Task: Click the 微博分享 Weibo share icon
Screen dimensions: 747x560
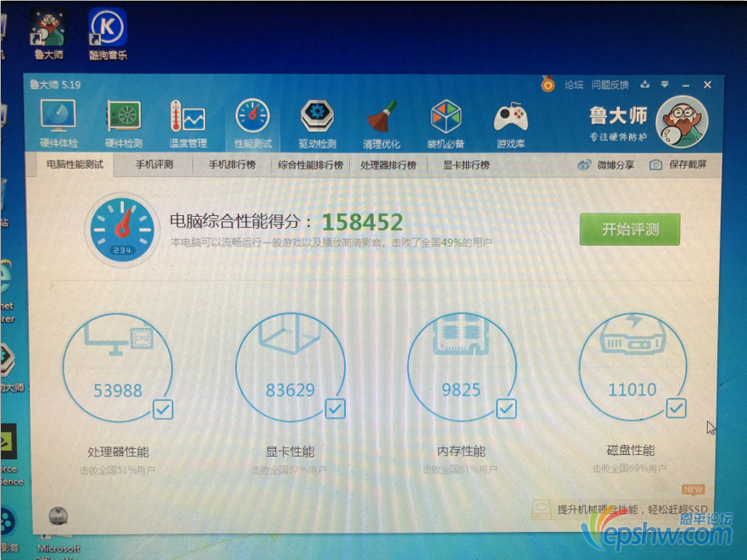Action: point(584,164)
